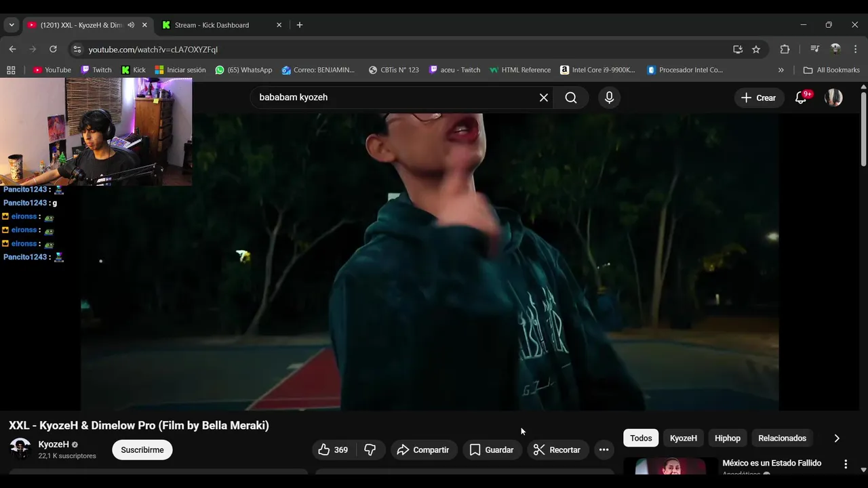Like the video with thumbs up
Image resolution: width=868 pixels, height=488 pixels.
coord(333,450)
